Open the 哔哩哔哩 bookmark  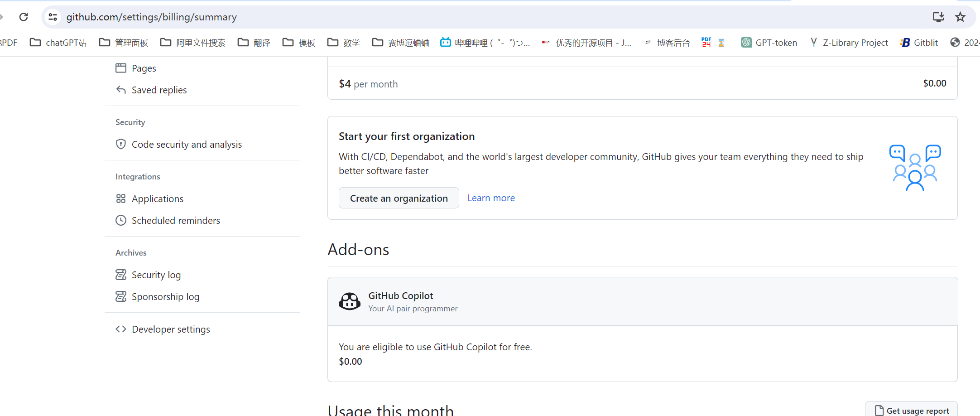[485, 43]
